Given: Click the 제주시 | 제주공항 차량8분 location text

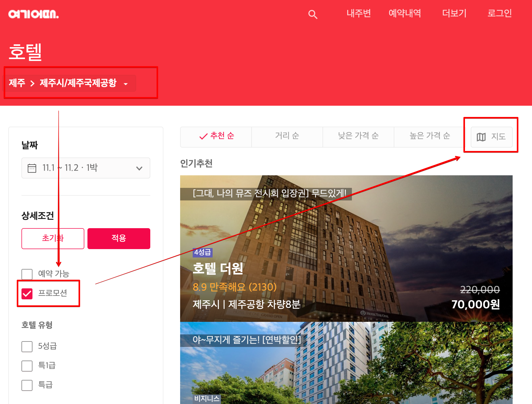Looking at the screenshot, I should coord(246,304).
